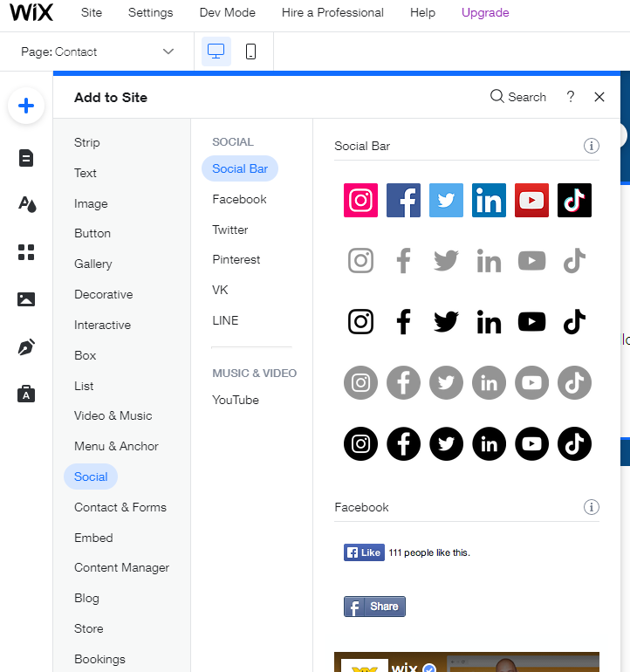Open the help question mark icon
The height and width of the screenshot is (672, 630).
tap(571, 97)
